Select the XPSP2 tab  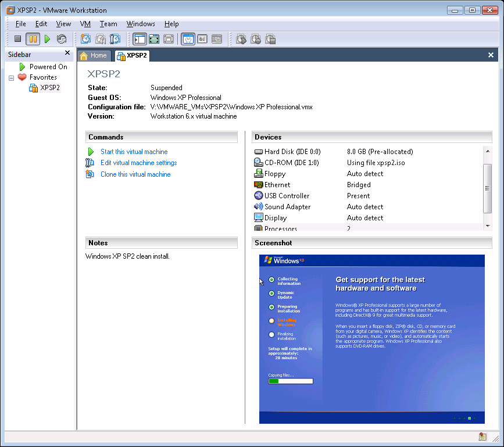[132, 55]
